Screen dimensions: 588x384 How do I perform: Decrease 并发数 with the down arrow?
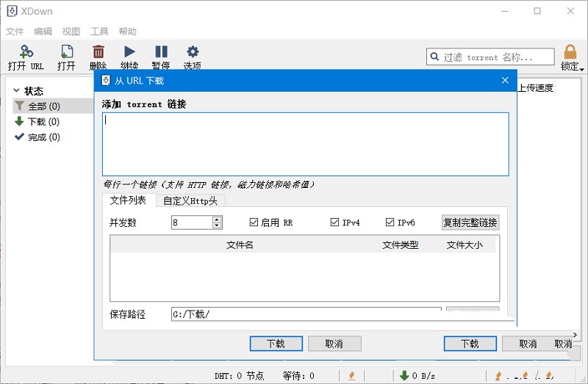coord(217,225)
